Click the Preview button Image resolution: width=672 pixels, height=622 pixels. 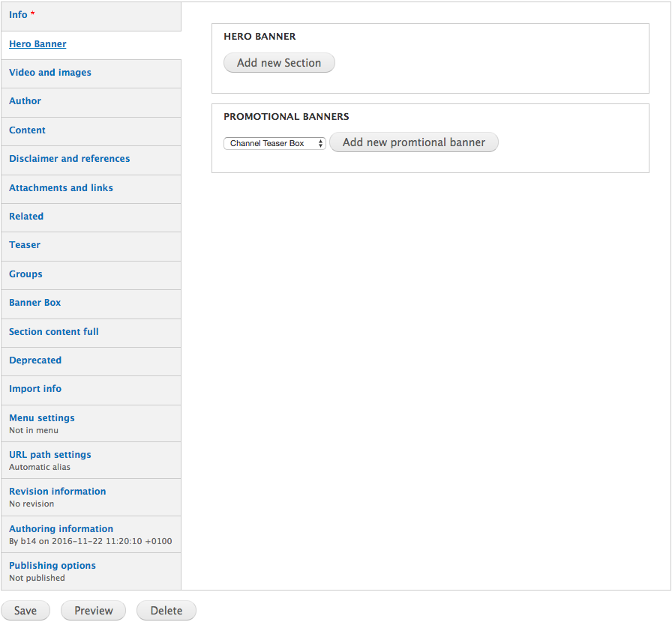coord(93,611)
